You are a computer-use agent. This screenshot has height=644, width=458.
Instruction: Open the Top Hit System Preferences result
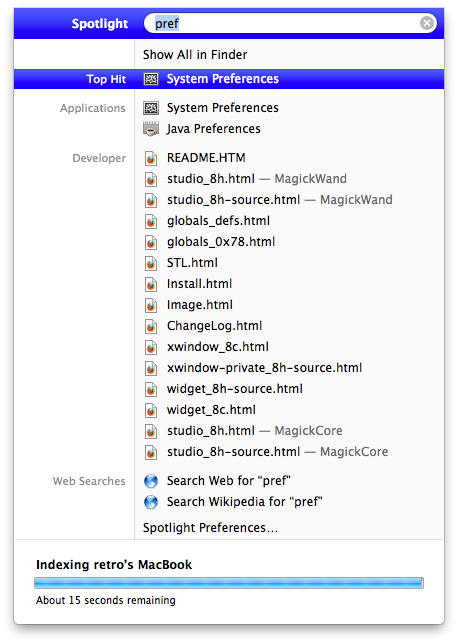point(229,79)
